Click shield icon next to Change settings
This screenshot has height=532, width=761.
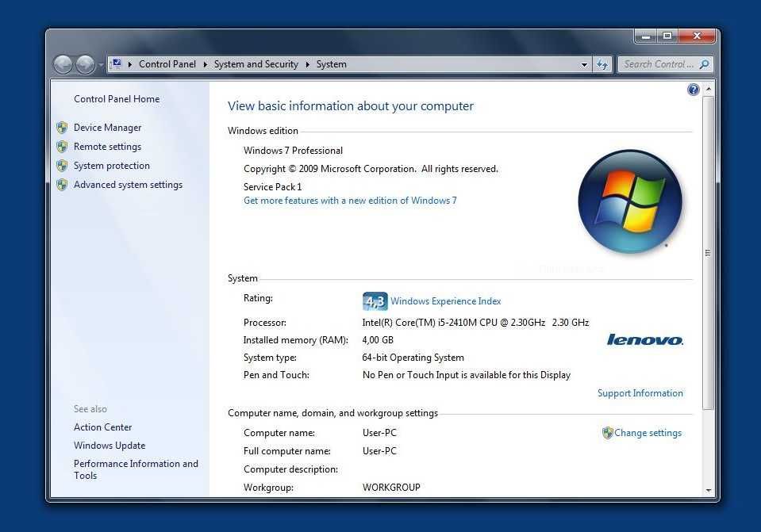608,433
